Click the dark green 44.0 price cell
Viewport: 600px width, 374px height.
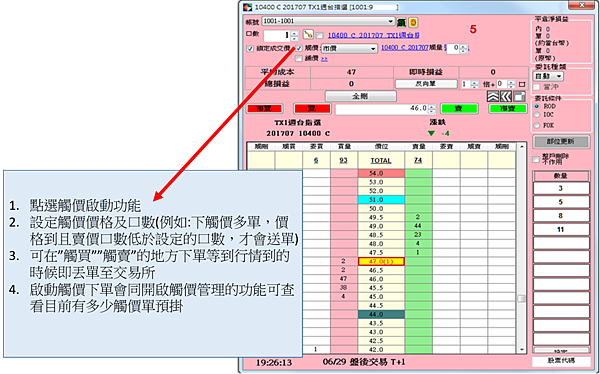click(381, 314)
